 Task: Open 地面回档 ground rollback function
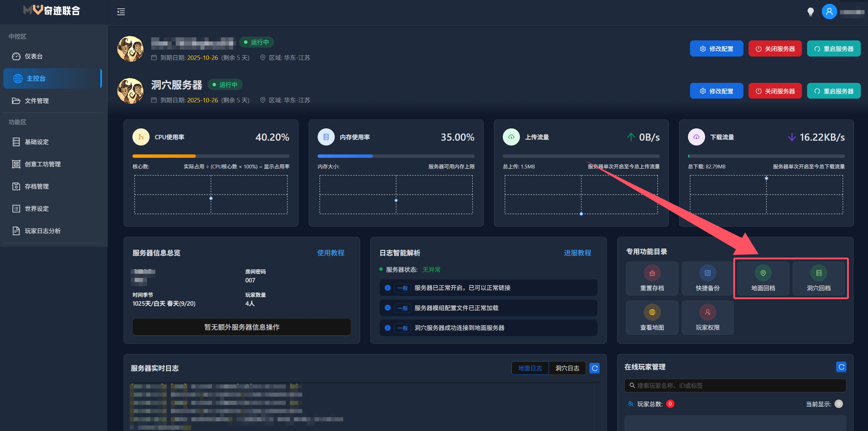coord(763,278)
